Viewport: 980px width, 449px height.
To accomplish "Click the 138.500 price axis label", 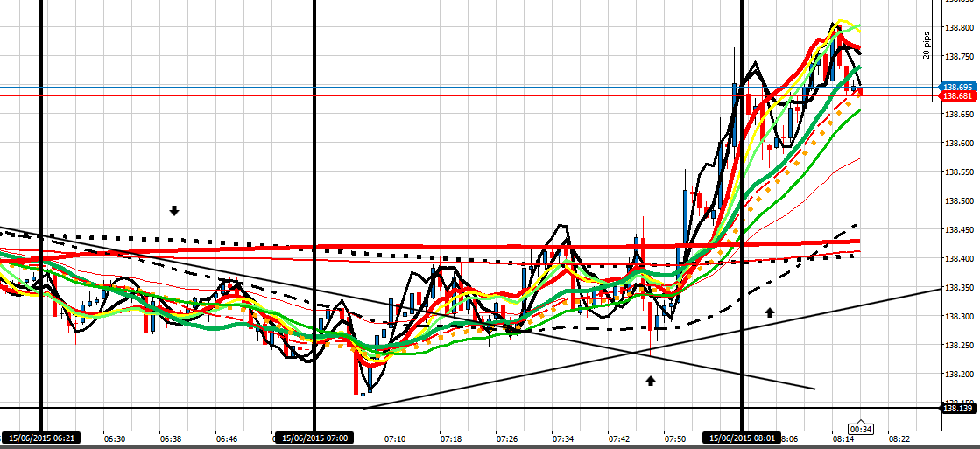I will tap(961, 201).
